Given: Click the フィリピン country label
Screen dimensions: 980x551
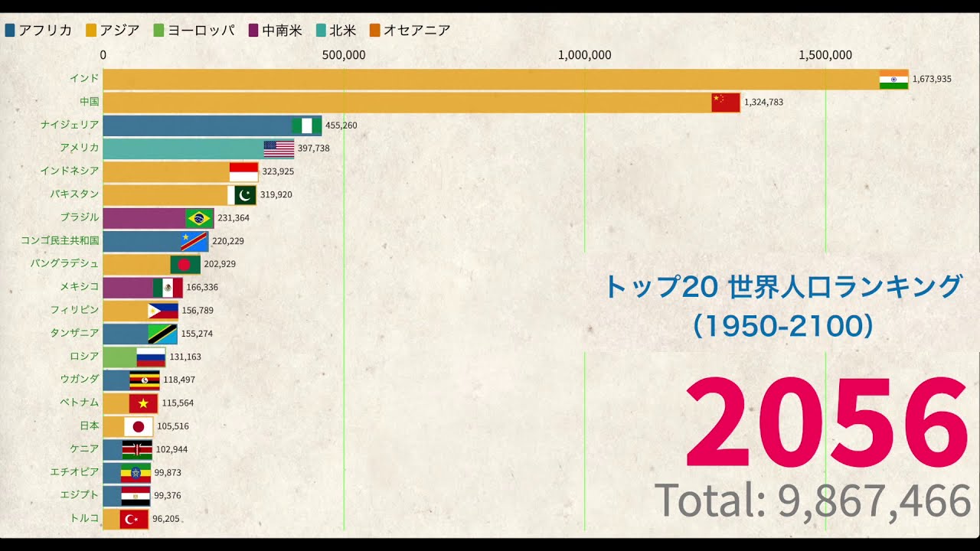Looking at the screenshot, I should coord(74,309).
